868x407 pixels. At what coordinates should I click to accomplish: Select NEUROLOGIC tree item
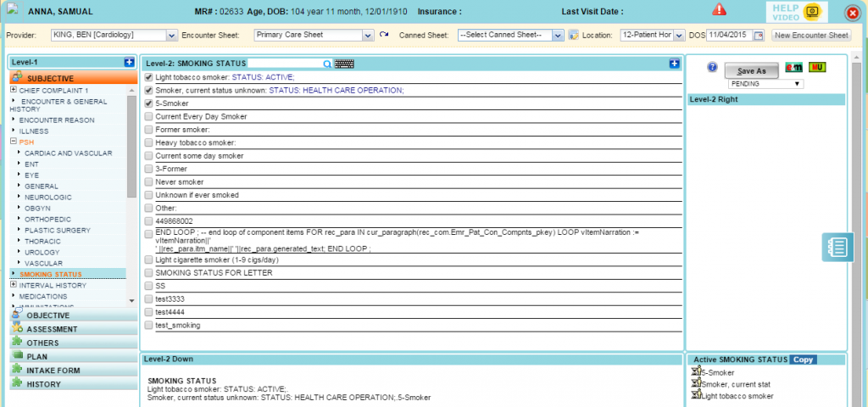[x=47, y=197]
